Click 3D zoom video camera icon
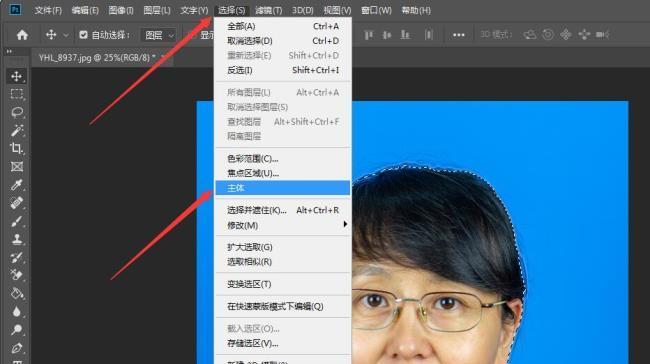This screenshot has width=650, height=364. 602,35
